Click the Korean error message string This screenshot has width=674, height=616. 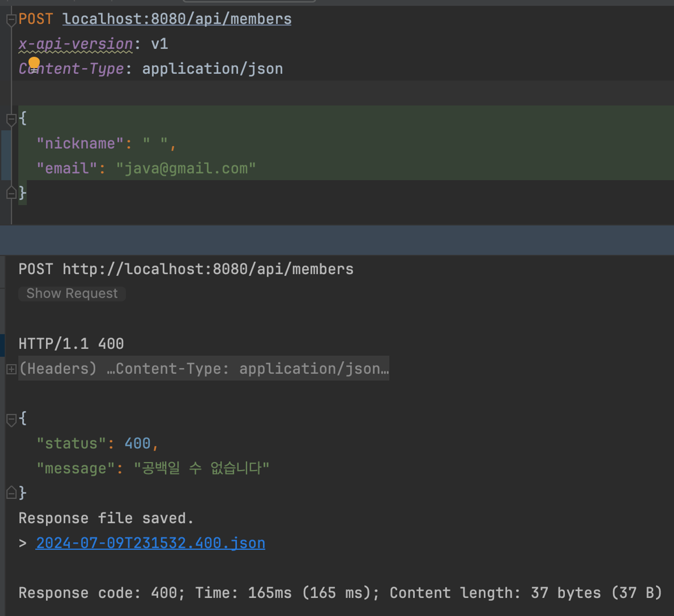coord(202,468)
